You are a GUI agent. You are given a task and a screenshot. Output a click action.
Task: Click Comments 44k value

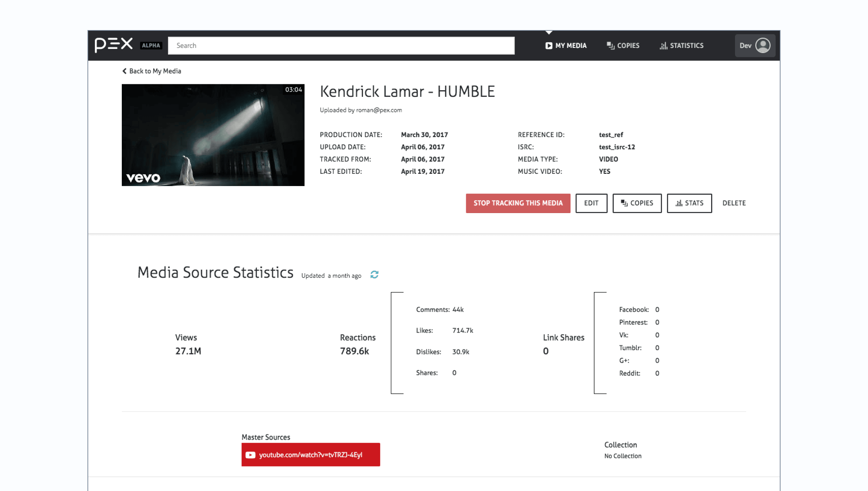click(x=458, y=309)
